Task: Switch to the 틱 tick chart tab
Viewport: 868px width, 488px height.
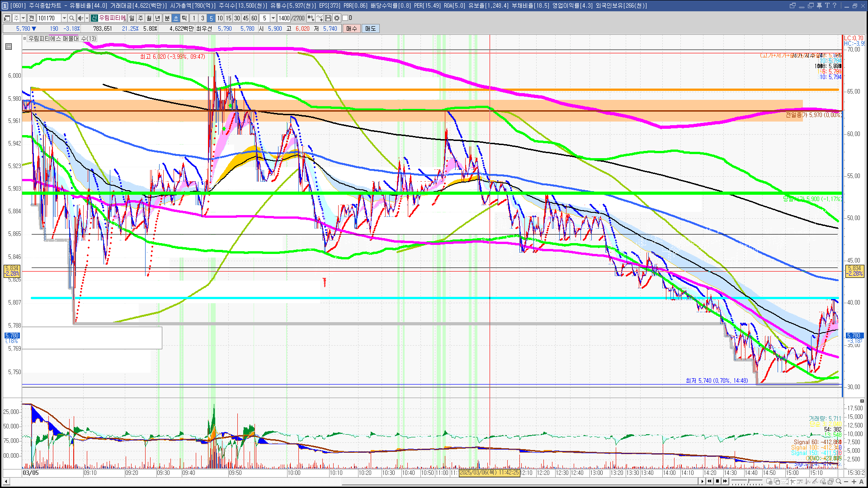Action: (184, 18)
